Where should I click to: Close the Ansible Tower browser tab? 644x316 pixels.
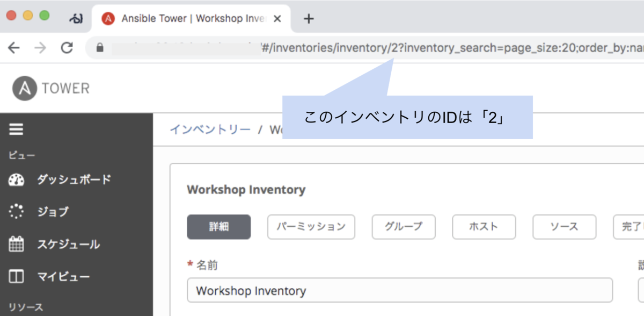[x=277, y=19]
